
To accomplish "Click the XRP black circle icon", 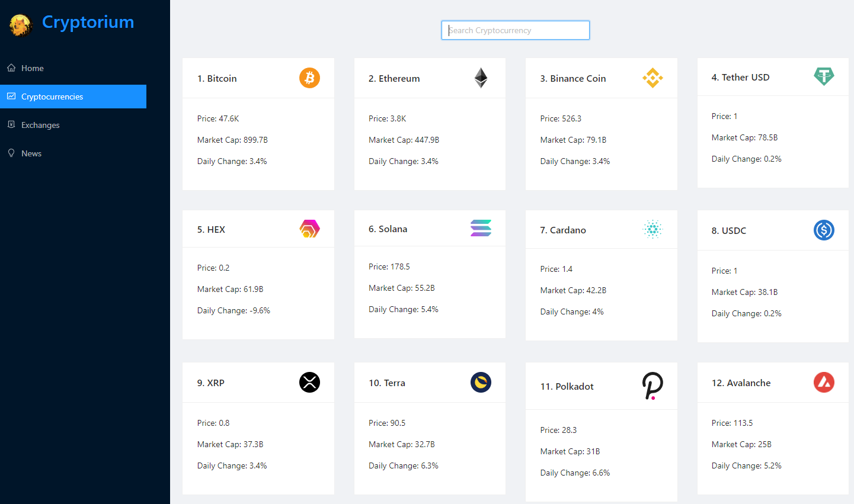I will click(x=309, y=383).
